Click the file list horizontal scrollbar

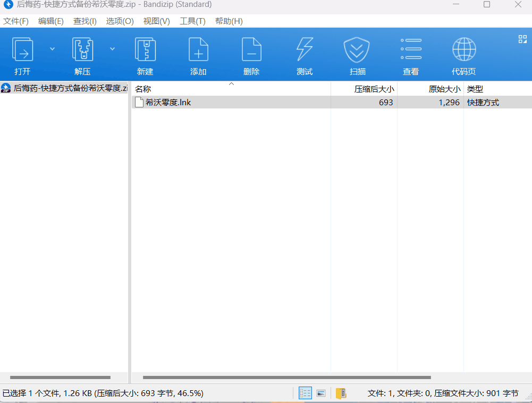pos(286,377)
